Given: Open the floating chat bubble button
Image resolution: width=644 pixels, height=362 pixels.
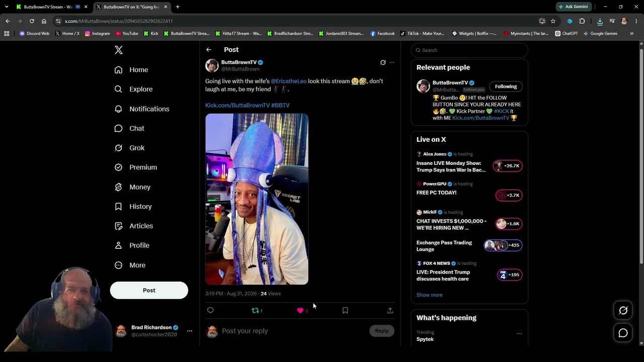Looking at the screenshot, I should (x=623, y=333).
